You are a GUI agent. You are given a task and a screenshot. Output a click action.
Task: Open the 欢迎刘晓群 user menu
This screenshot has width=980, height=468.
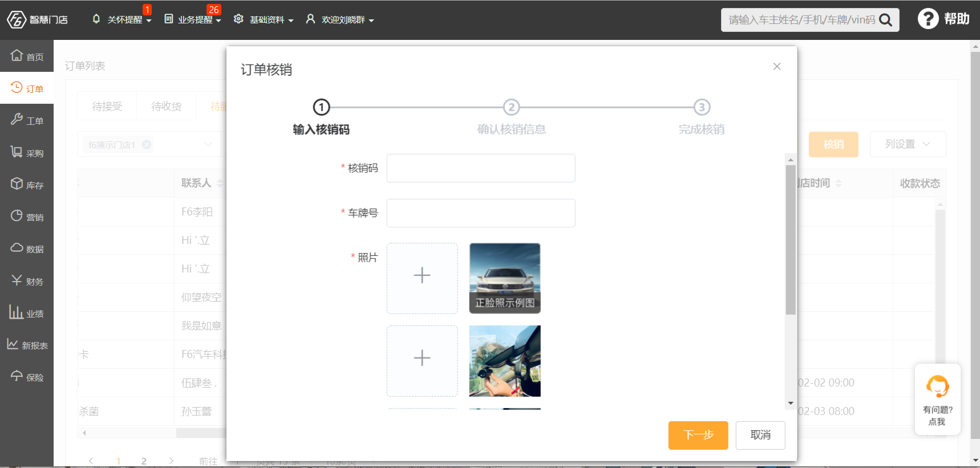[340, 19]
